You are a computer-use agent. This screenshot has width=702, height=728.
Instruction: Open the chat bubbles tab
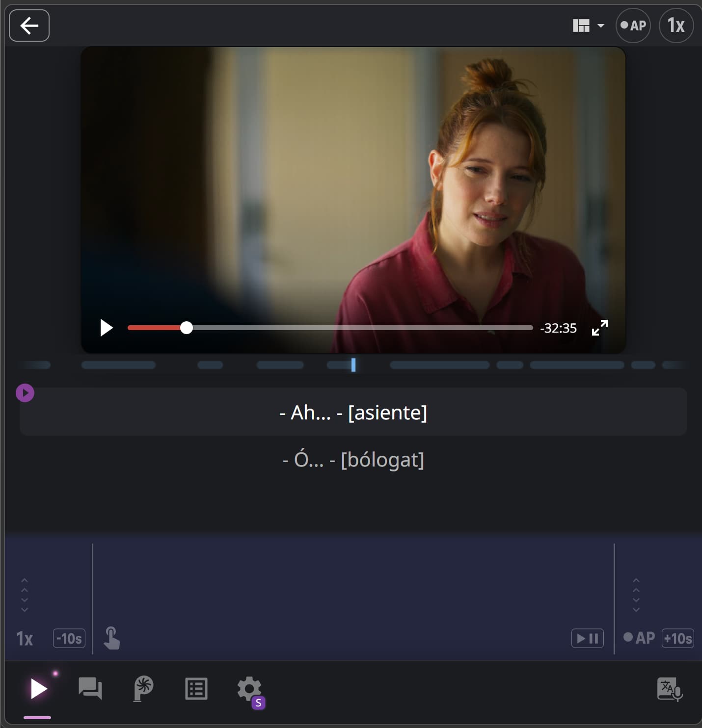tap(90, 689)
